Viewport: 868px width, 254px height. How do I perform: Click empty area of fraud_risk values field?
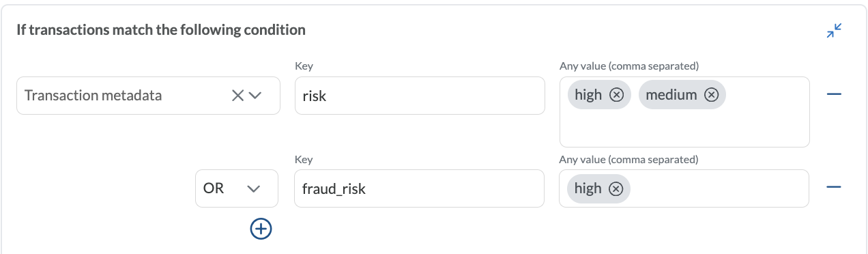720,188
